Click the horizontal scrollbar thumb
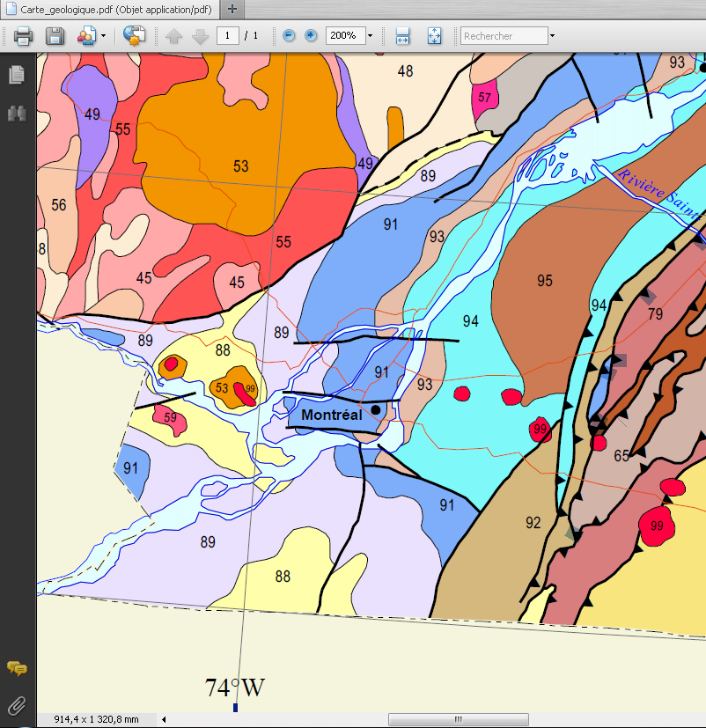 tap(458, 719)
